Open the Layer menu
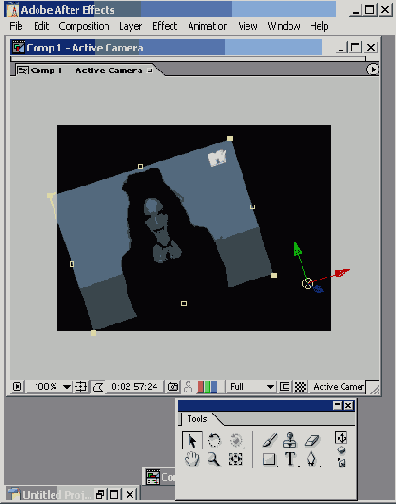The image size is (396, 504). coord(130,26)
